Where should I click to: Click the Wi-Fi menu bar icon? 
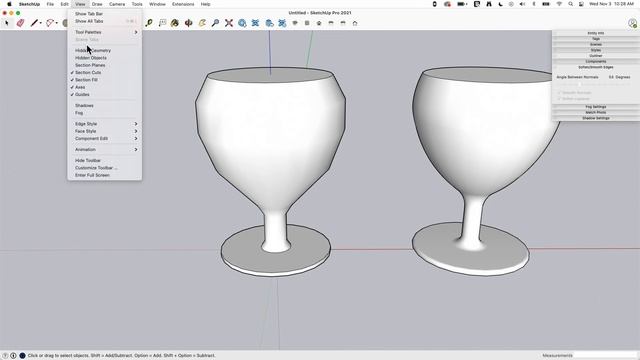click(559, 4)
